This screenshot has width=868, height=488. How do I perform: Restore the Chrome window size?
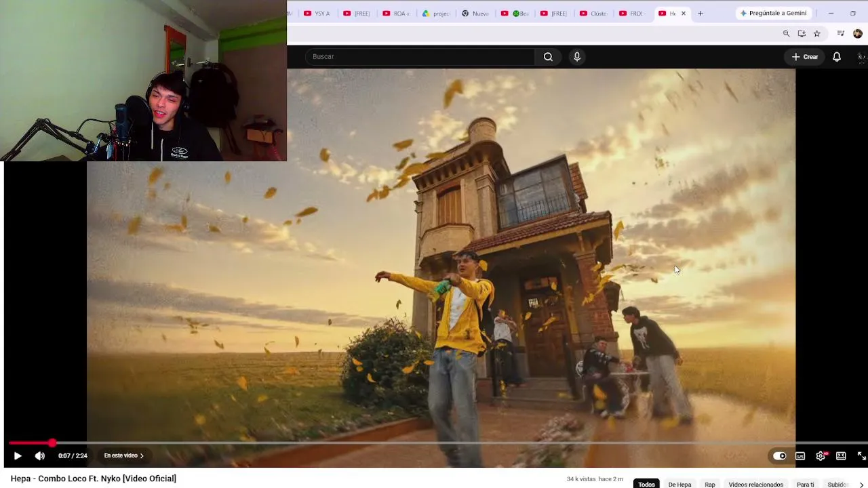(x=853, y=13)
